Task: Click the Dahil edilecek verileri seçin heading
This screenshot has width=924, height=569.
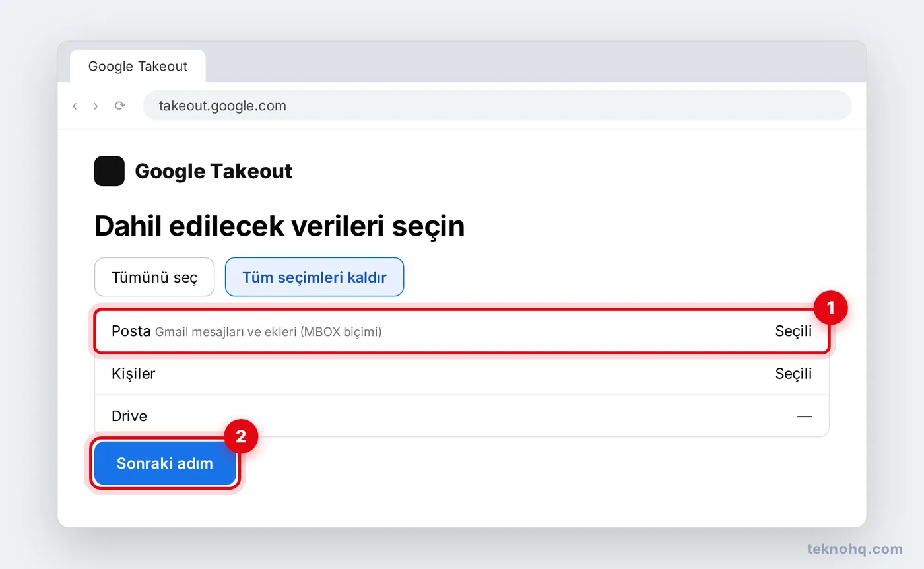Action: (279, 226)
